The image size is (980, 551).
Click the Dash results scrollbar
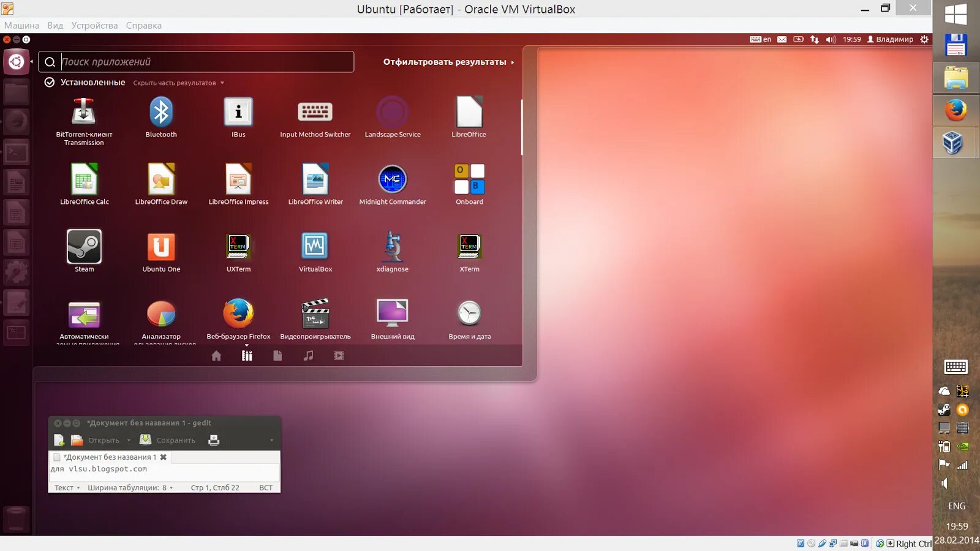[x=522, y=127]
